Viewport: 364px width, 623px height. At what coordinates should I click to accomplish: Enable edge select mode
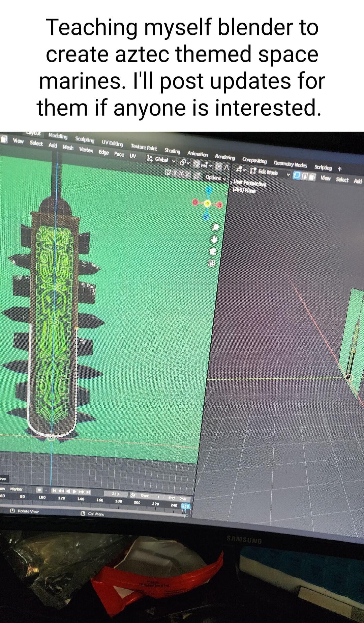[x=304, y=176]
